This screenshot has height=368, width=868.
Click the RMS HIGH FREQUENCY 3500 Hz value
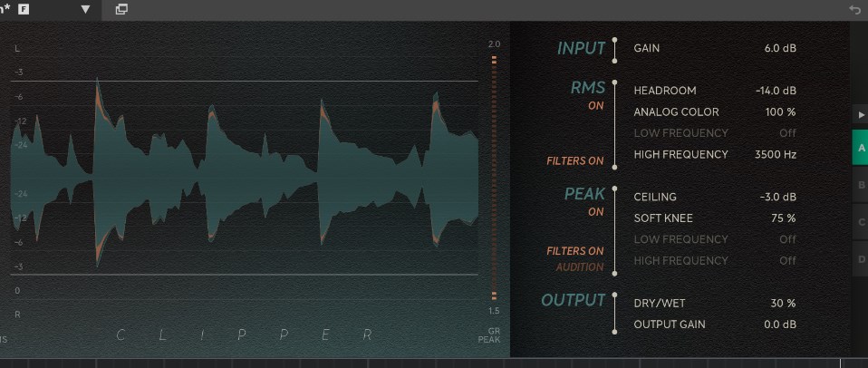775,155
